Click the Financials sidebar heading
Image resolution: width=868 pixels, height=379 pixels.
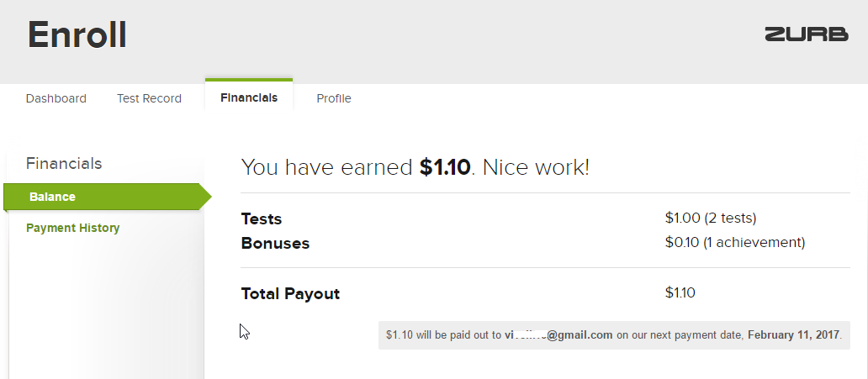pyautogui.click(x=64, y=163)
